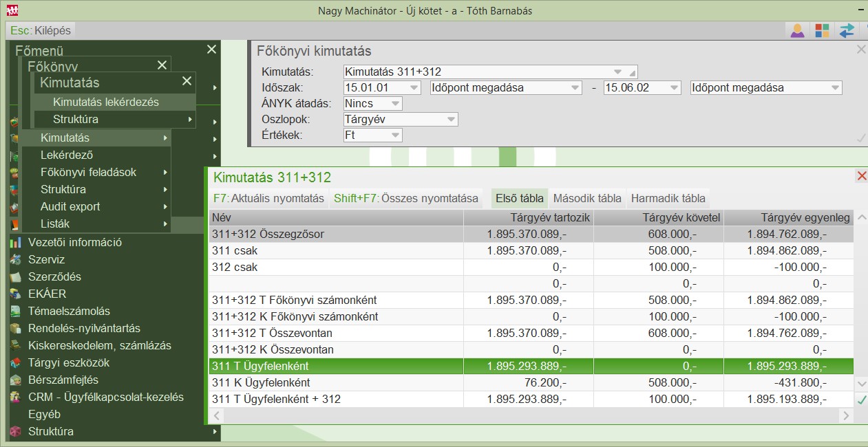Open the Kimutatás 311+312 dropdown
868x447 pixels.
pos(490,72)
